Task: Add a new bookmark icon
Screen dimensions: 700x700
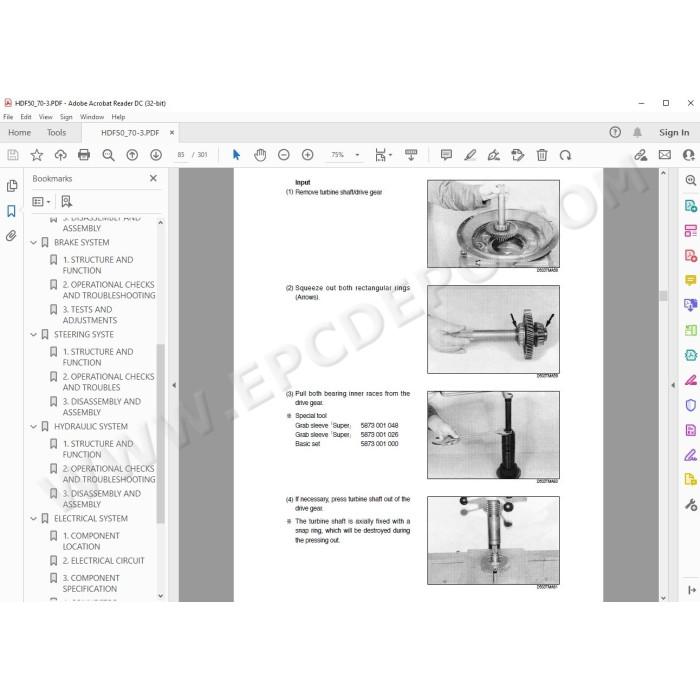Action: coord(66,202)
